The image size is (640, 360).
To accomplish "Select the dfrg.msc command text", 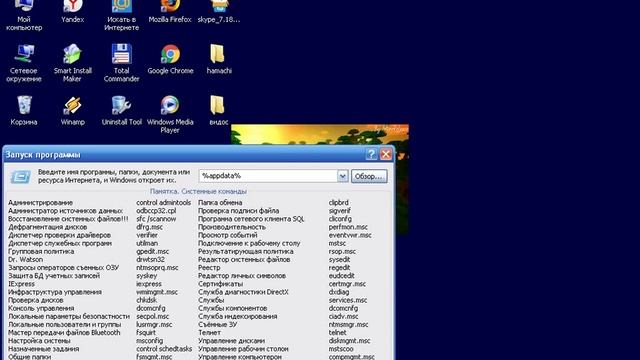I will [x=149, y=227].
